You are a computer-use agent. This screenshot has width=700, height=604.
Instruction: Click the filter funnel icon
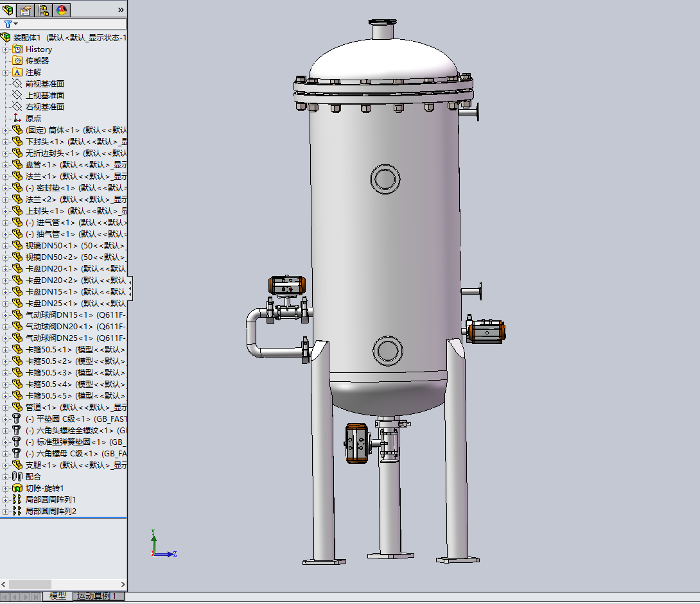(8, 24)
